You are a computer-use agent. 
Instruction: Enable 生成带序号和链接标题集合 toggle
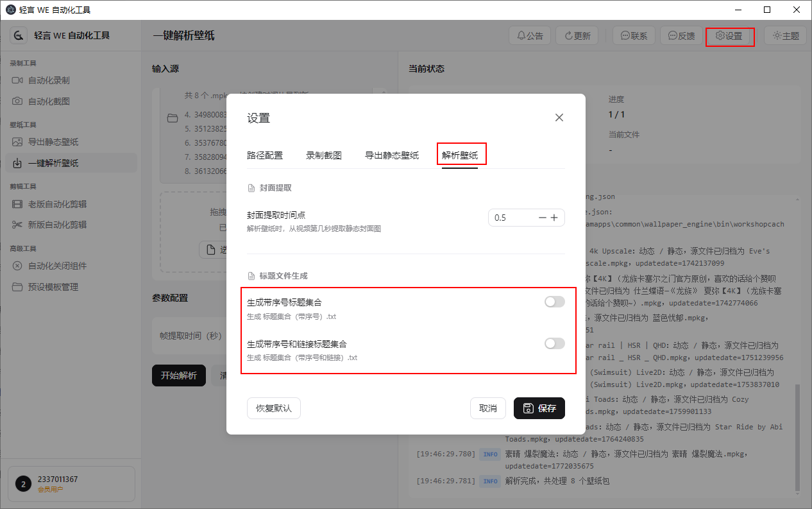pyautogui.click(x=554, y=343)
